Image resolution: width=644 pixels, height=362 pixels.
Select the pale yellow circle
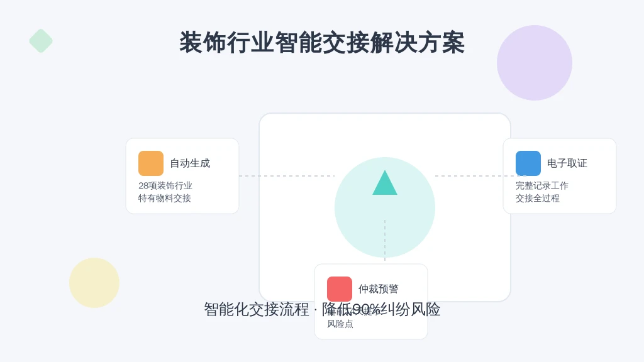94,283
